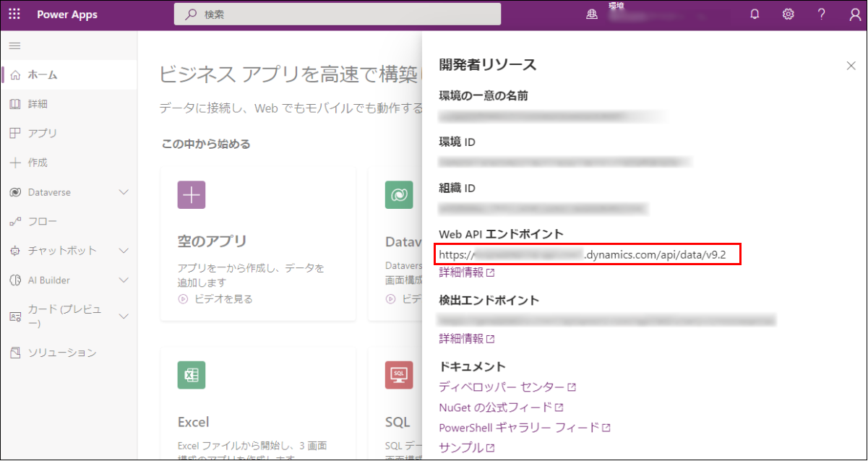Select the 空のアプリ card title
Viewport: 868px width, 461px height.
tap(212, 241)
